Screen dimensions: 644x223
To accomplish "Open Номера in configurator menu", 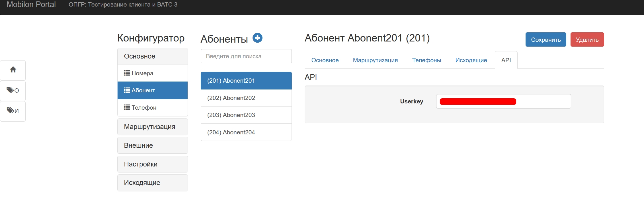I will pos(153,73).
